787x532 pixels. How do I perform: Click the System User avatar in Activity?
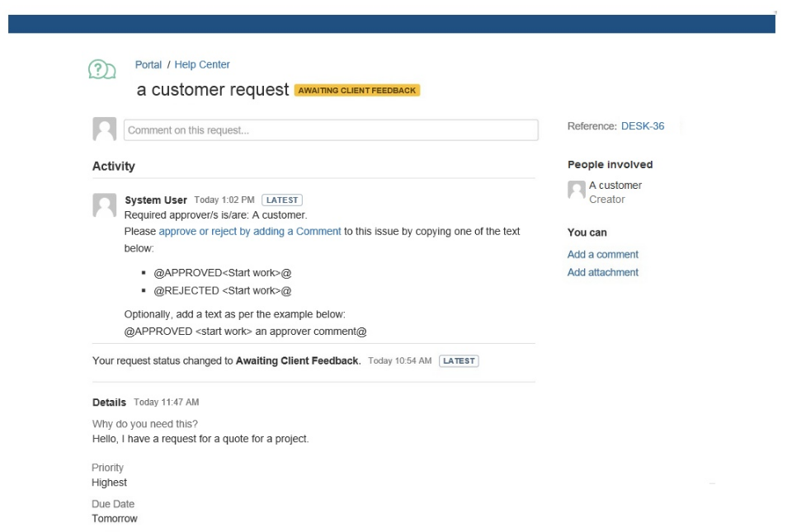[105, 205]
